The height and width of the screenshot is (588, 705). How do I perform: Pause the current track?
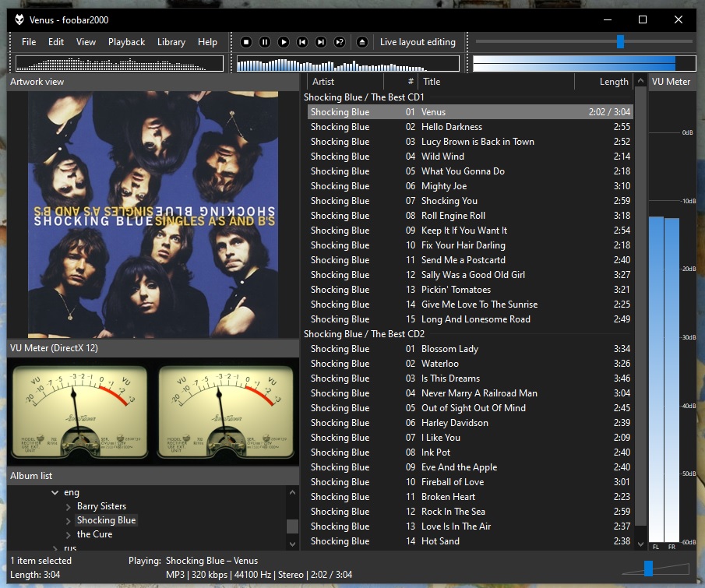tap(265, 42)
